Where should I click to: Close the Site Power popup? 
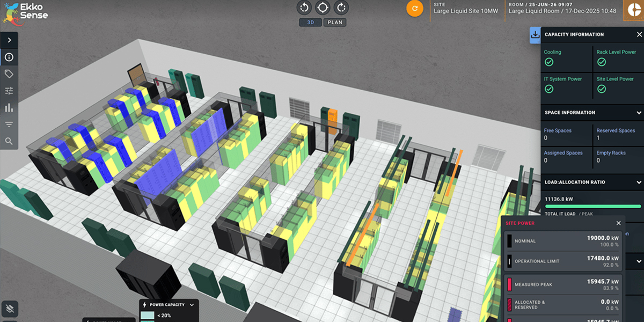tap(618, 223)
